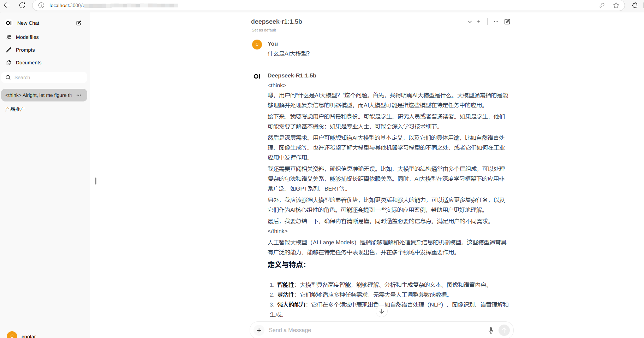Viewport: 644px width, 338px height.
Task: Open saved passwords key icon
Action: 602,5
